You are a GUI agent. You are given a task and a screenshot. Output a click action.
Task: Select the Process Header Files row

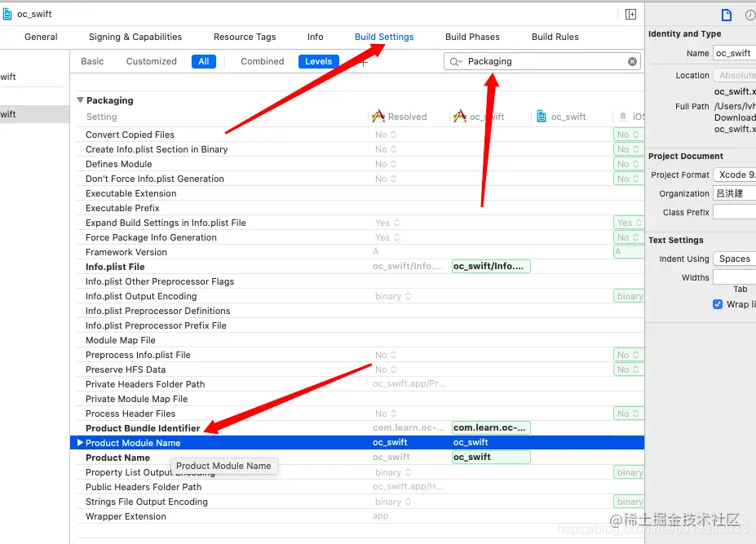[360, 414]
